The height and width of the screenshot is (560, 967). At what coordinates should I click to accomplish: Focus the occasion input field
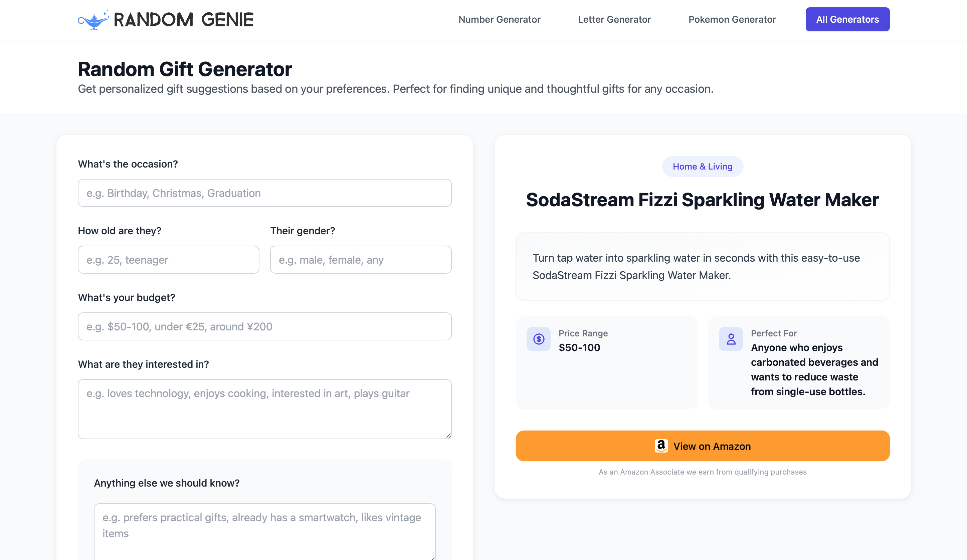click(264, 193)
